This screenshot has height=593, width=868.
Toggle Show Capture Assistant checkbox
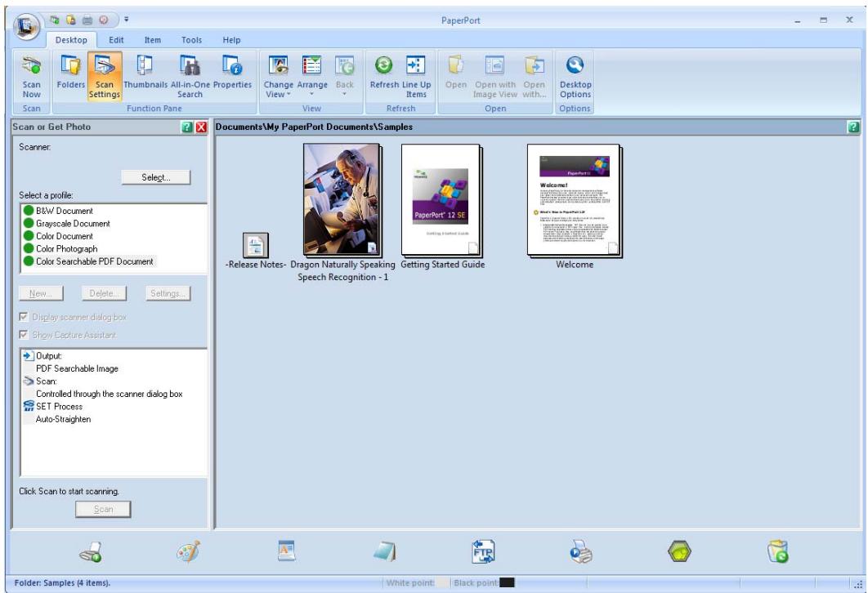coord(24,335)
